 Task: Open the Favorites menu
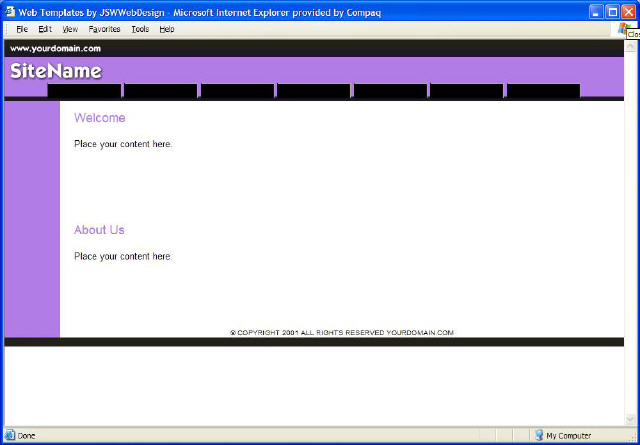click(x=104, y=29)
